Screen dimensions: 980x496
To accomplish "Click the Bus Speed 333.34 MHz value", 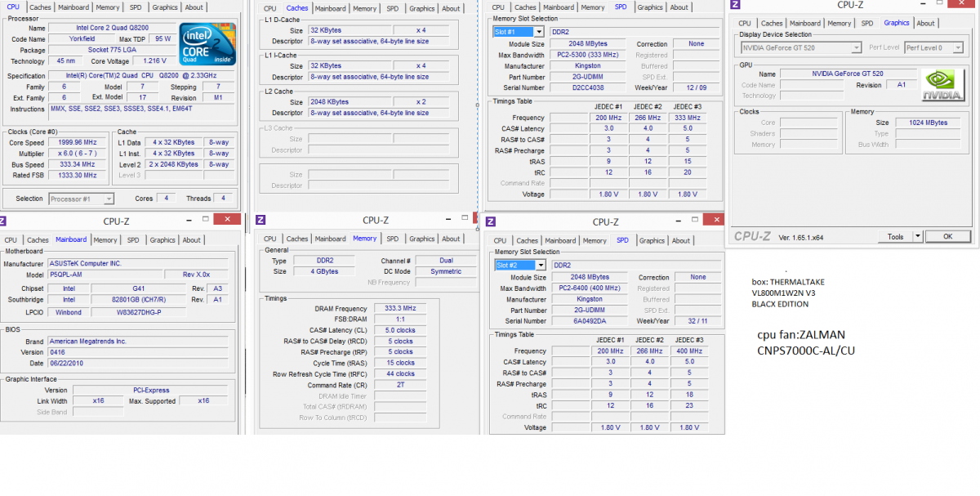I will click(x=77, y=164).
